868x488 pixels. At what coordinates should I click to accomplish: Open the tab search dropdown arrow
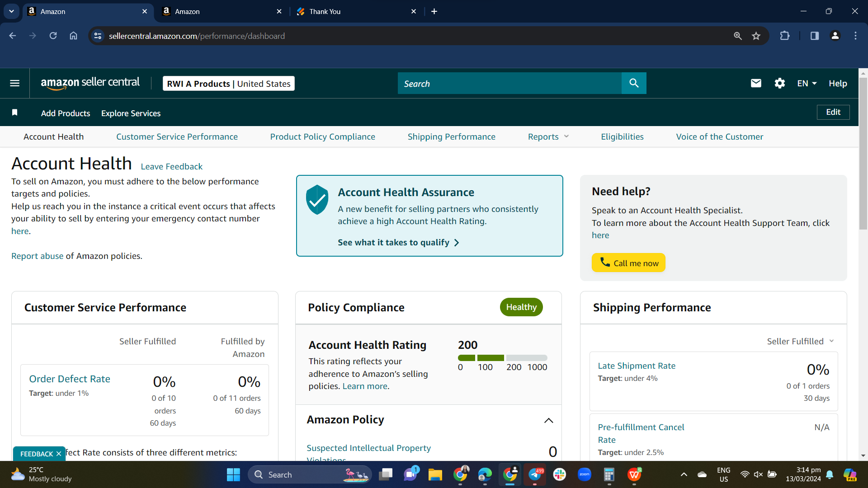pos(11,11)
